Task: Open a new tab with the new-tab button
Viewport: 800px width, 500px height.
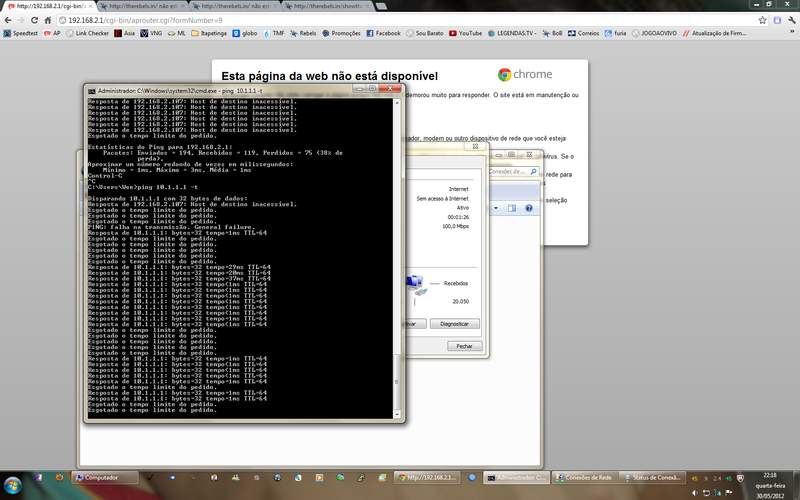Action: click(381, 6)
